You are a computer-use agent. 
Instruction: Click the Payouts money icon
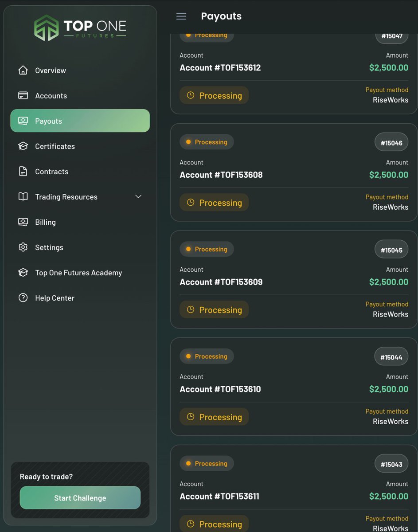pyautogui.click(x=23, y=121)
